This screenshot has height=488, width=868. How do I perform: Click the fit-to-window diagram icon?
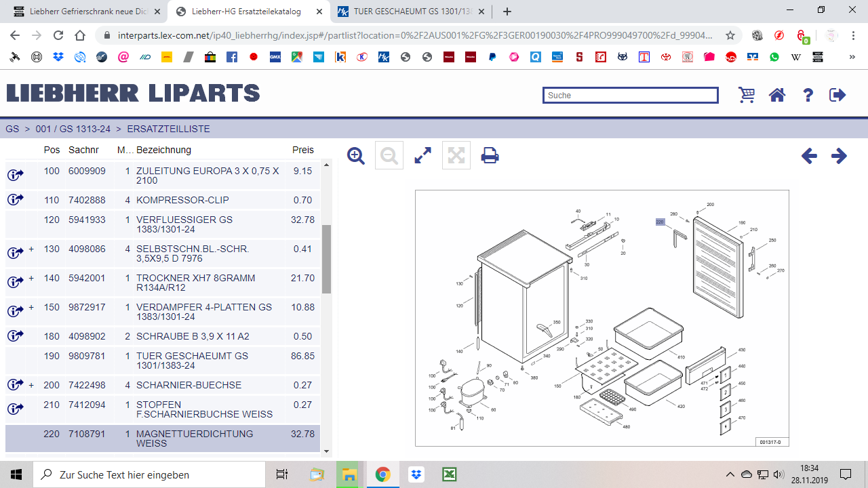[x=456, y=156]
